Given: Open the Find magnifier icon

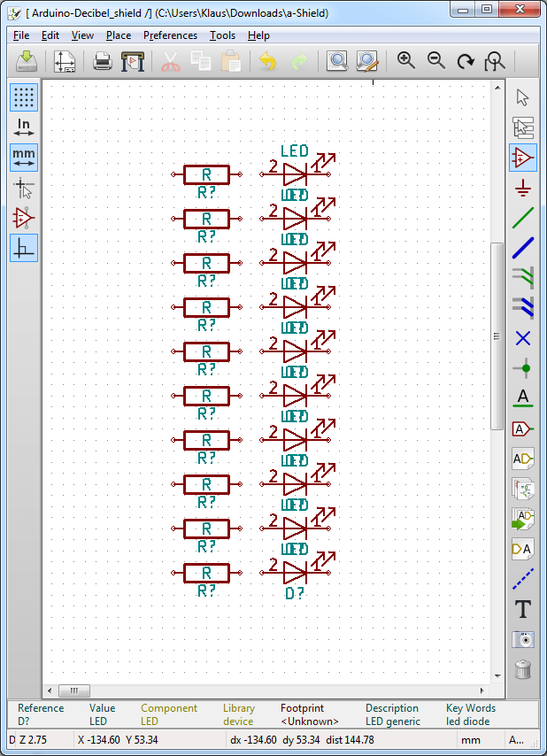Looking at the screenshot, I should (x=337, y=61).
